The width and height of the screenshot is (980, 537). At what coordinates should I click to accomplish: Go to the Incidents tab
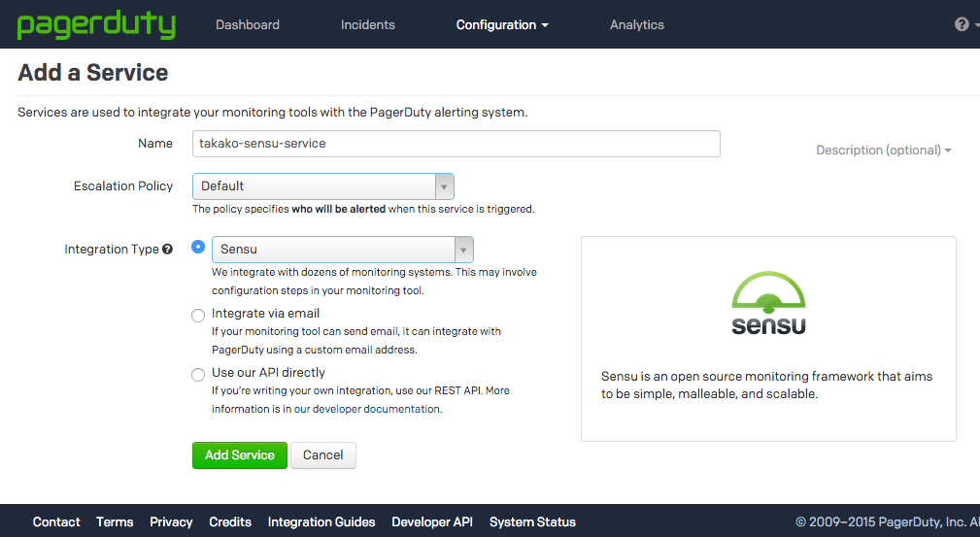click(x=367, y=25)
